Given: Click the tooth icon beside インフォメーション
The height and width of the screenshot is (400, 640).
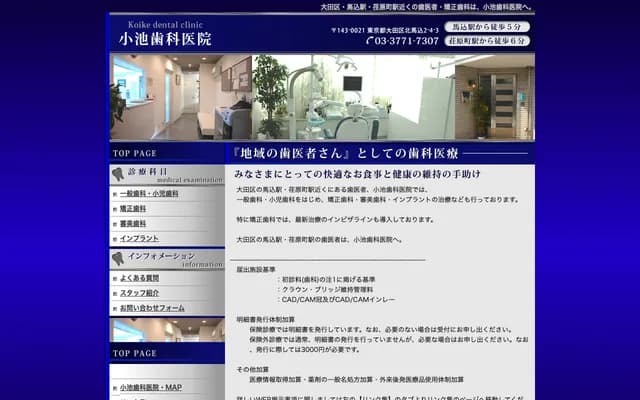Looking at the screenshot, I should (x=118, y=259).
